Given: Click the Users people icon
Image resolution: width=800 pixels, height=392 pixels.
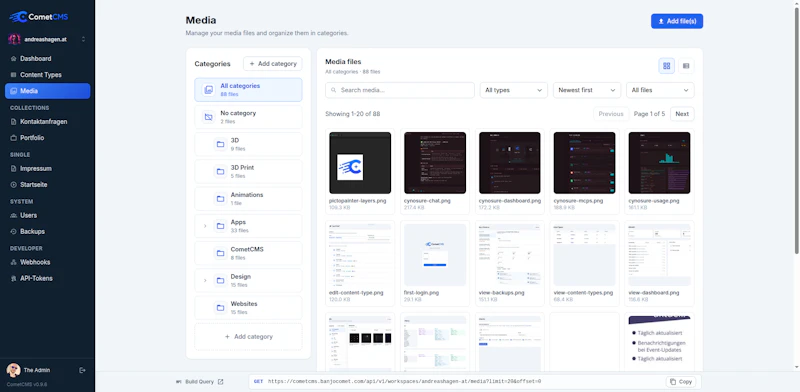Looking at the screenshot, I should pos(13,215).
